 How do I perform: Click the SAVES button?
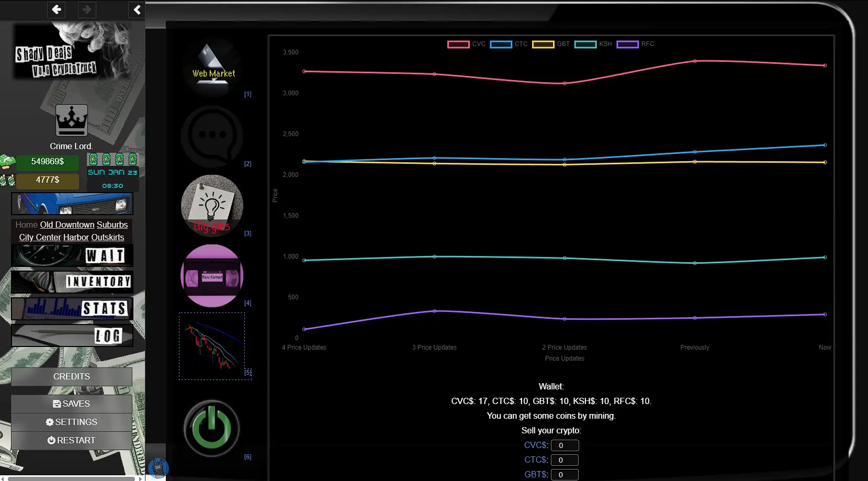point(72,404)
